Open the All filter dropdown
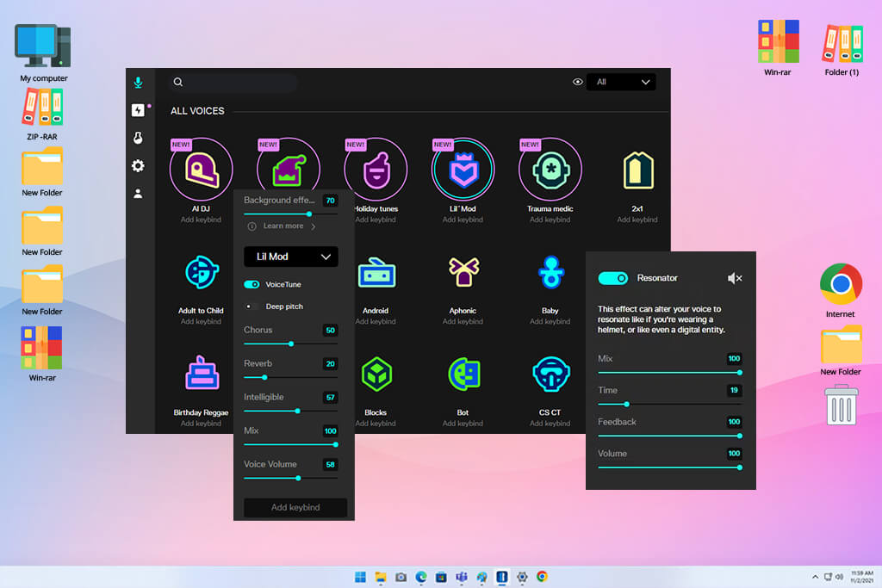The image size is (882, 588). tap(621, 82)
